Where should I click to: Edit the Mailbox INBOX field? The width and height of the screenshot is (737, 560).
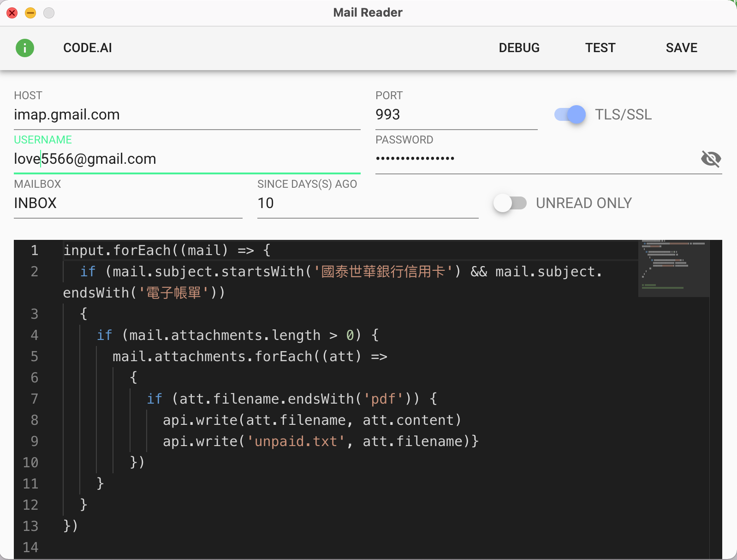(x=128, y=203)
